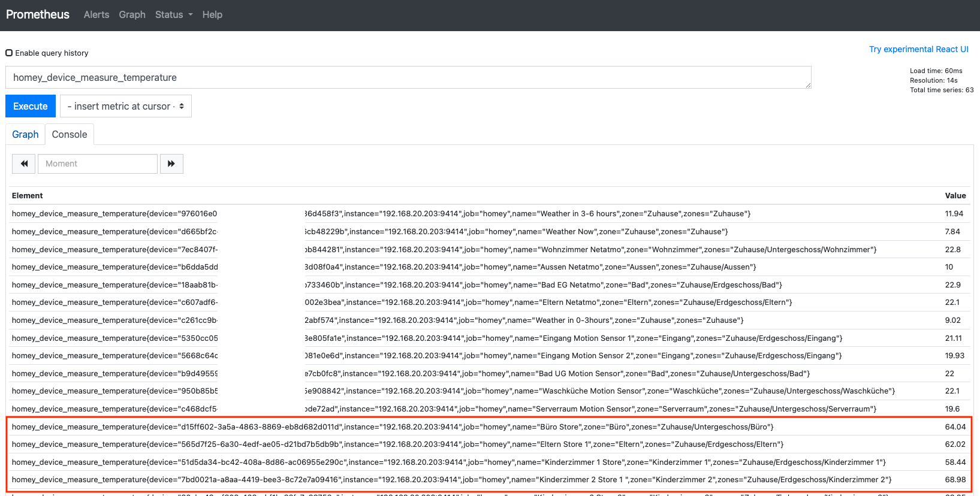This screenshot has height=496, width=980.
Task: Click the Moment time input field
Action: tap(98, 164)
